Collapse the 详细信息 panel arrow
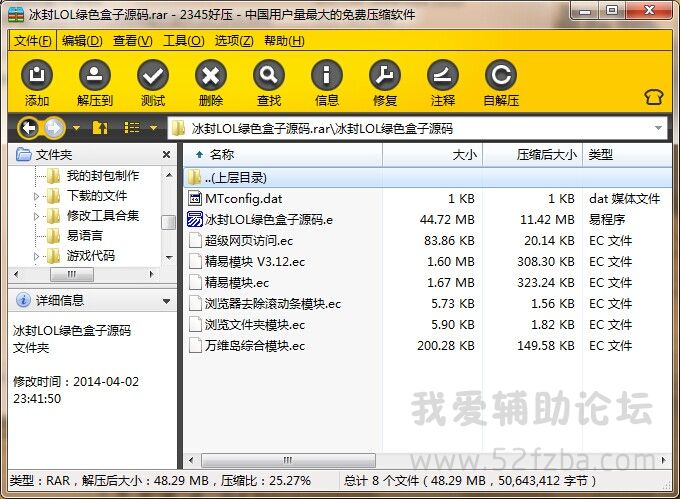Screen dimensions: 680x499 click(x=166, y=301)
